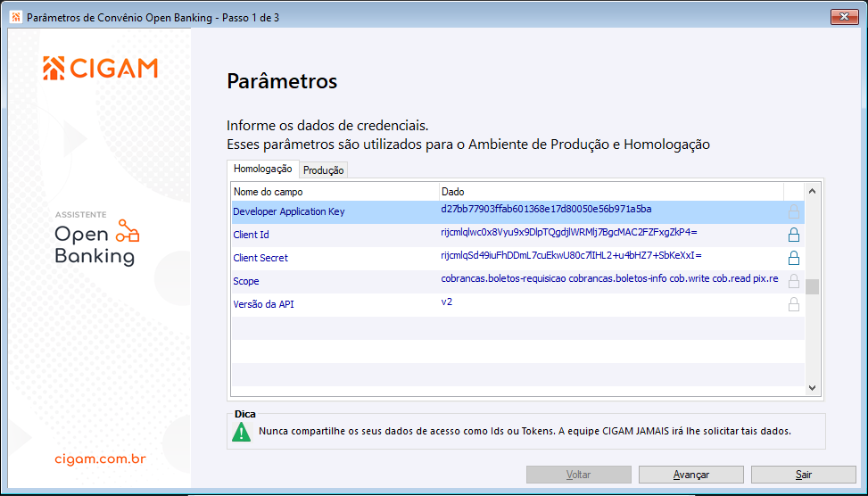Screen dimensions: 868x496
Task: Click the green warning triangle in Dica
Action: pyautogui.click(x=242, y=432)
